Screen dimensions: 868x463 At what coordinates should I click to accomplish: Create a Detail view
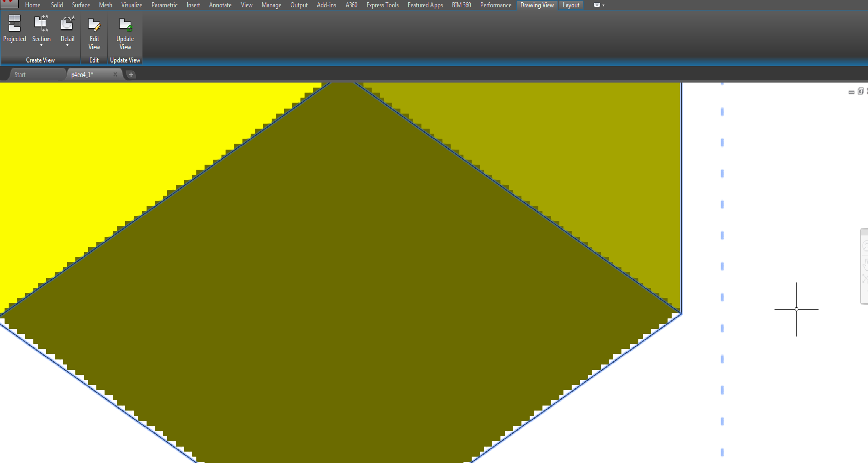(x=67, y=26)
